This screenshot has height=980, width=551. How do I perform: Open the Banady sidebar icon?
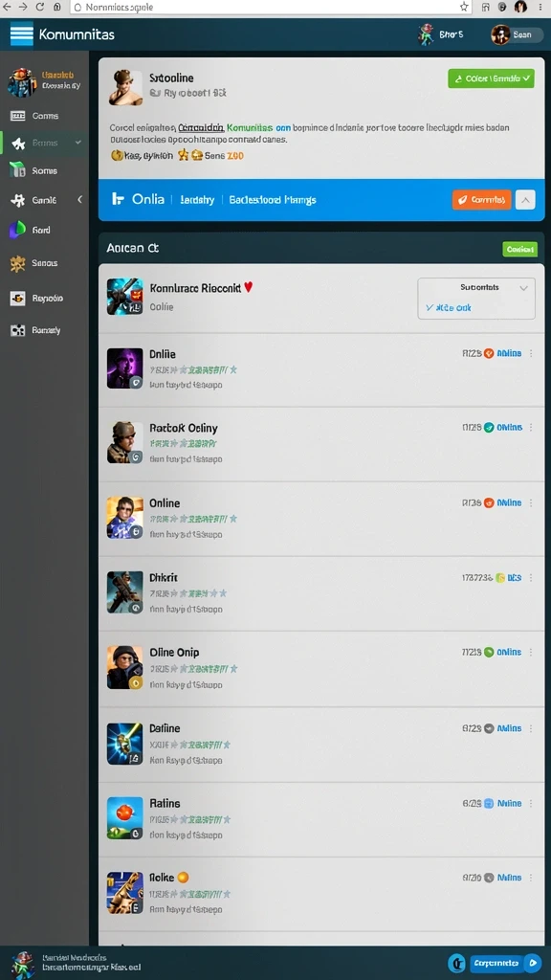(17, 330)
